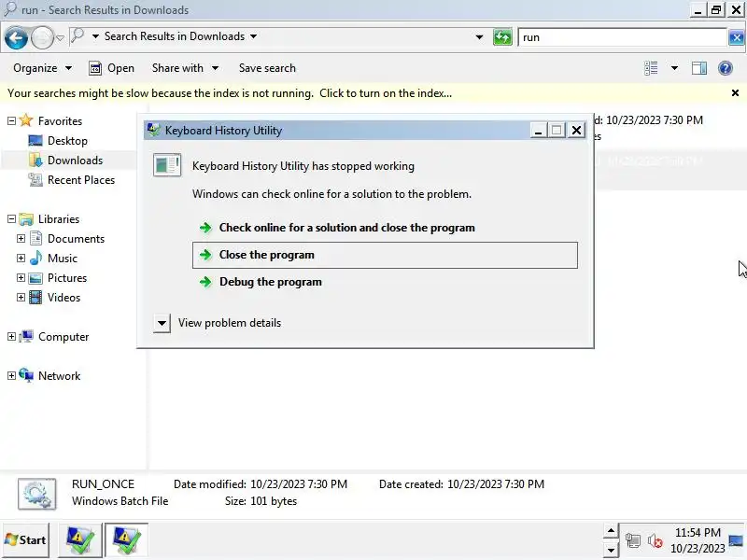Click the crashed program icon in dialog
The image size is (747, 560).
coord(167,165)
